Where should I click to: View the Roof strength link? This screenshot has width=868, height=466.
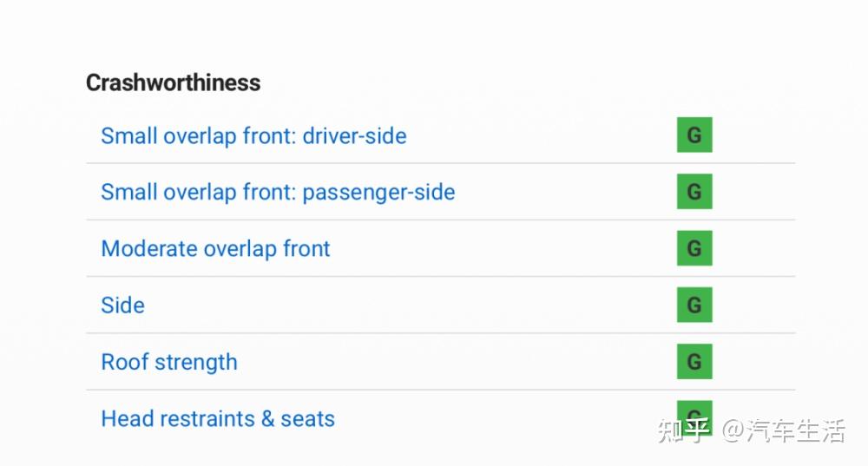169,362
